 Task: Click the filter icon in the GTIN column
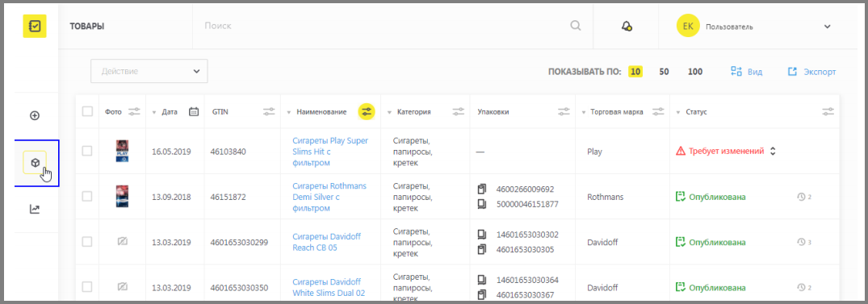click(x=269, y=111)
